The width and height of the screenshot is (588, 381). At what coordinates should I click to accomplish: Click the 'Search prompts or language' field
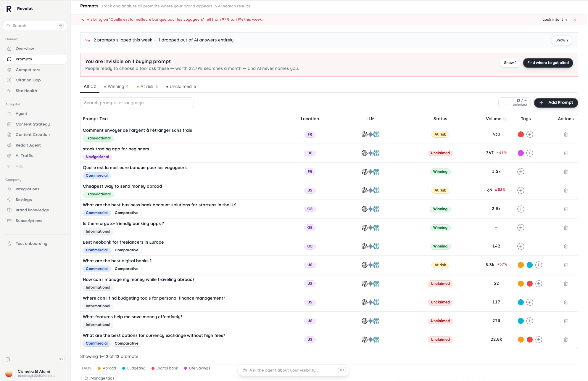[x=137, y=103]
